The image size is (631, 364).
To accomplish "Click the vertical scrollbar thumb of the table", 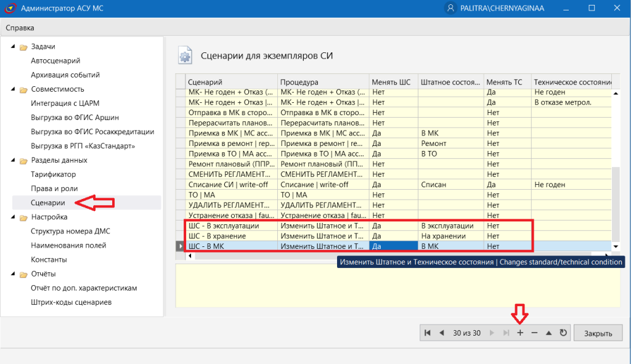I will (616, 204).
